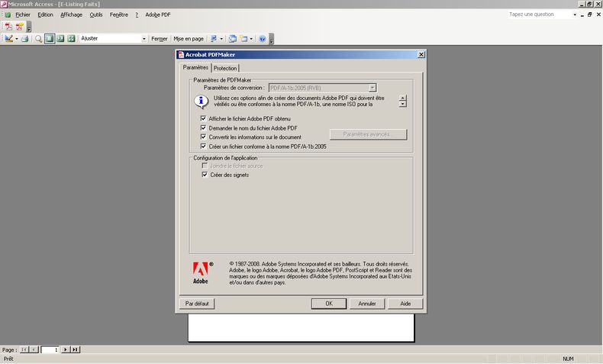Viewport: 603px width, 364px height.
Task: Go to the previous page
Action: pos(34,350)
